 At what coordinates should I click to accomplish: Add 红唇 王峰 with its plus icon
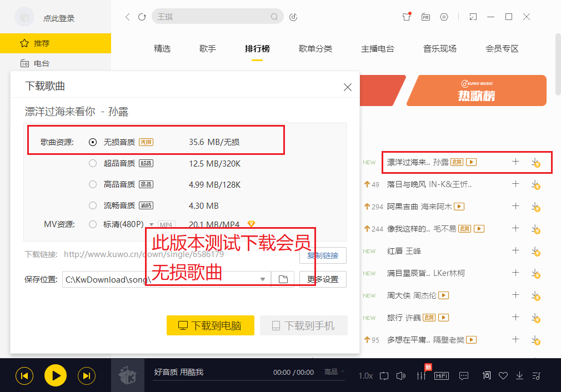pos(515,250)
